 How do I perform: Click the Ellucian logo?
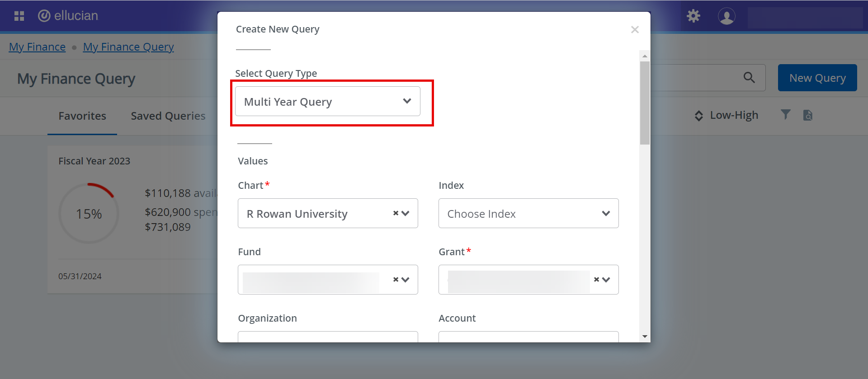68,16
